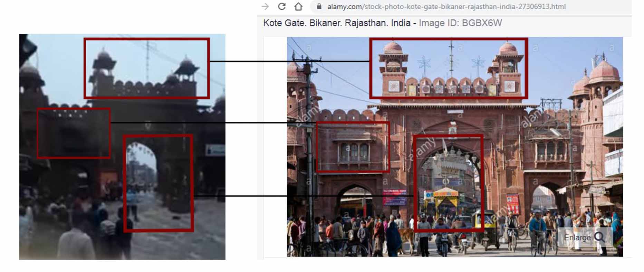Select the Kote Gate page title
The image size is (644, 272).
[x=337, y=23]
